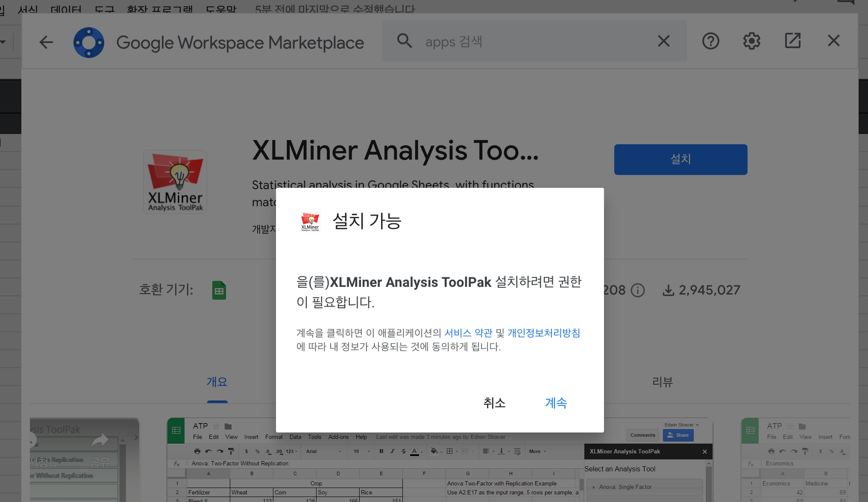
Task: Click the ratings info circle icon
Action: coord(637,290)
